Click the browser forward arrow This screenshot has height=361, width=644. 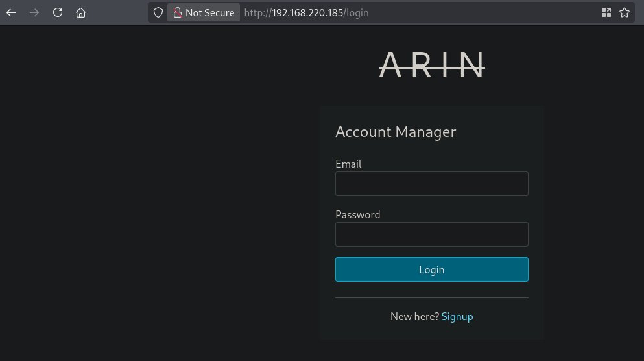[x=34, y=13]
